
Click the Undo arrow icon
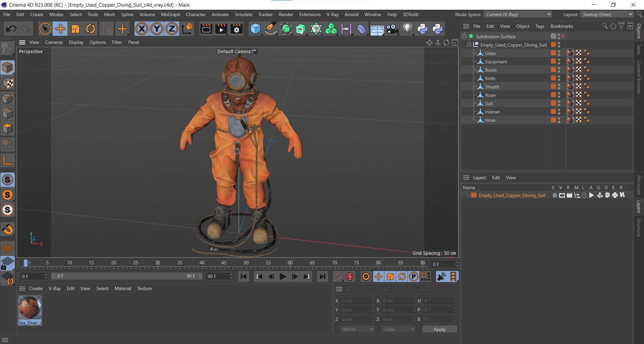click(11, 29)
